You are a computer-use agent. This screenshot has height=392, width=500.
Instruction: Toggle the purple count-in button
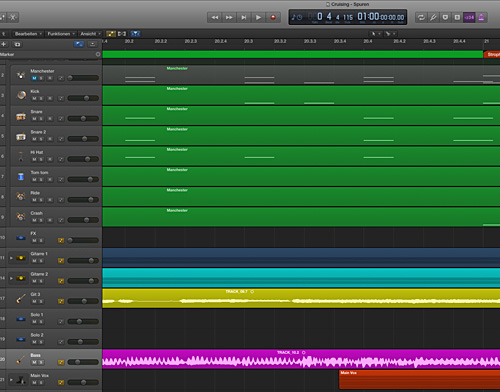(469, 17)
